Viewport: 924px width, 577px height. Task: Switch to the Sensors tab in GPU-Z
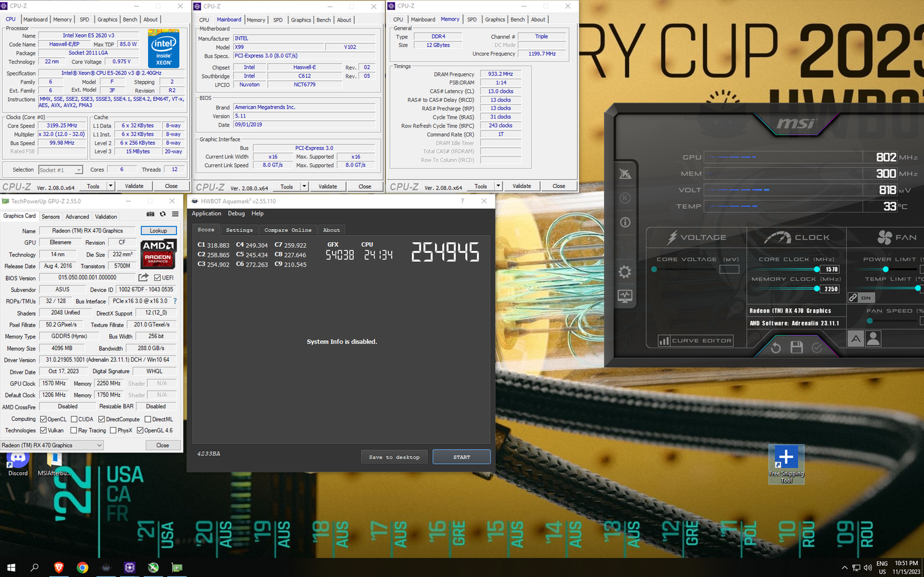point(51,216)
